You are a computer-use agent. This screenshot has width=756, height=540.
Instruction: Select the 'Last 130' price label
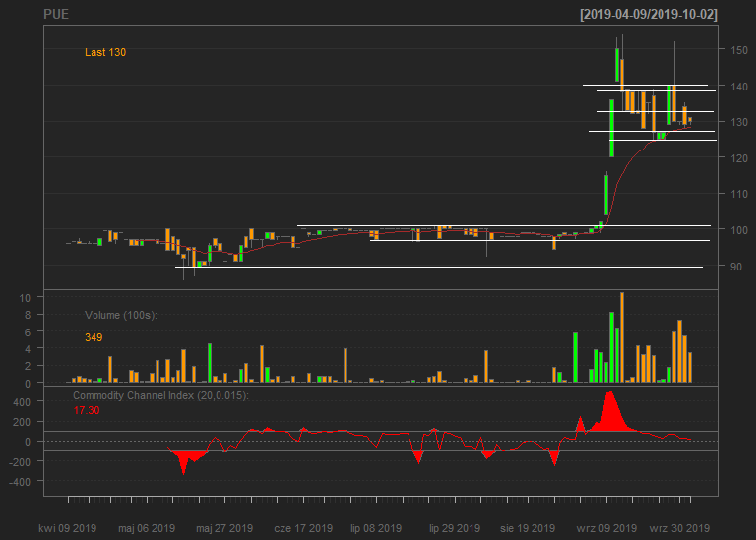105,52
